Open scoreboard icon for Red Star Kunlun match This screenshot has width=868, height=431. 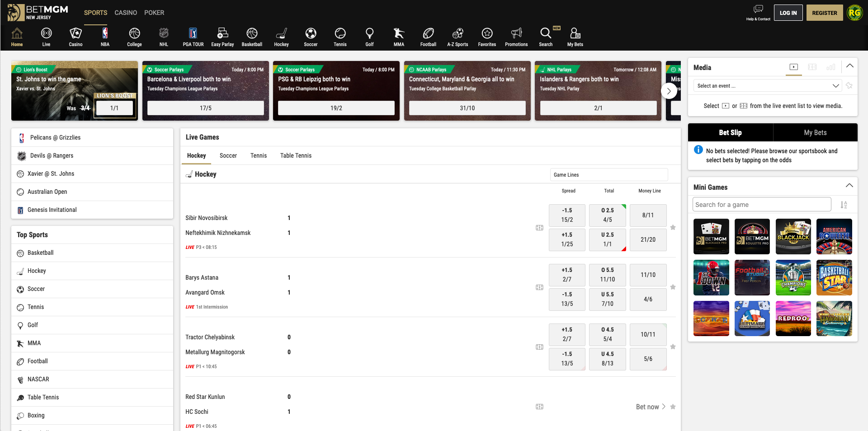(539, 407)
